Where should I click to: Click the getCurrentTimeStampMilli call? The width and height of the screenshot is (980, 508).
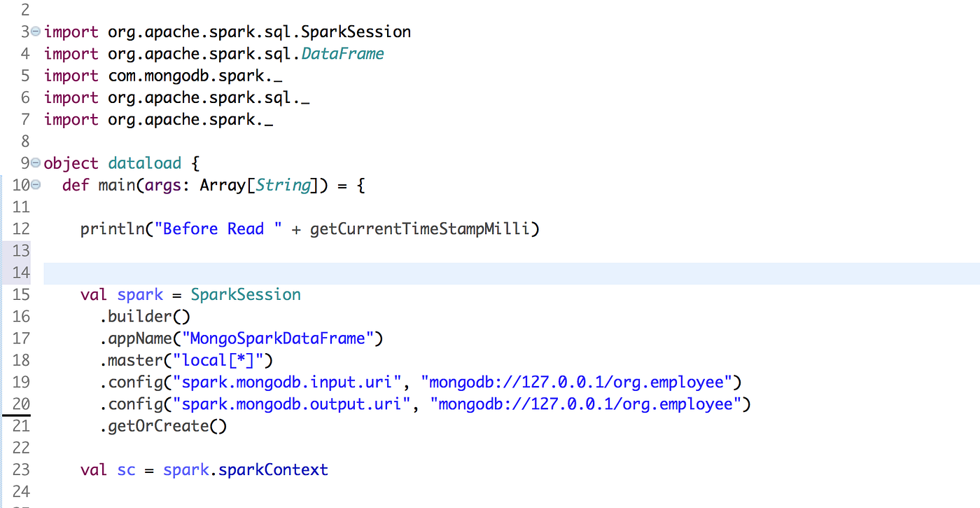(x=420, y=228)
